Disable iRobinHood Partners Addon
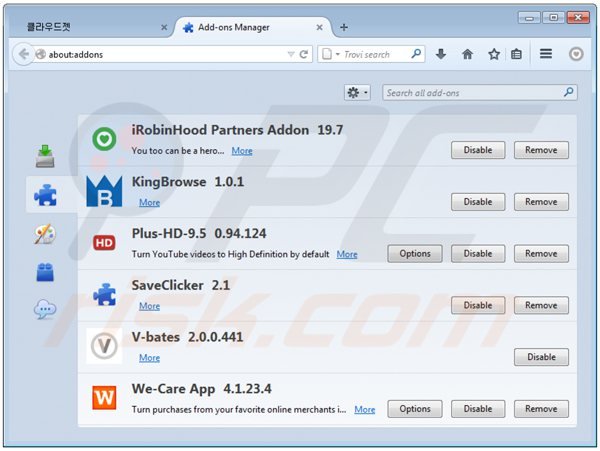600x451 pixels. click(478, 150)
